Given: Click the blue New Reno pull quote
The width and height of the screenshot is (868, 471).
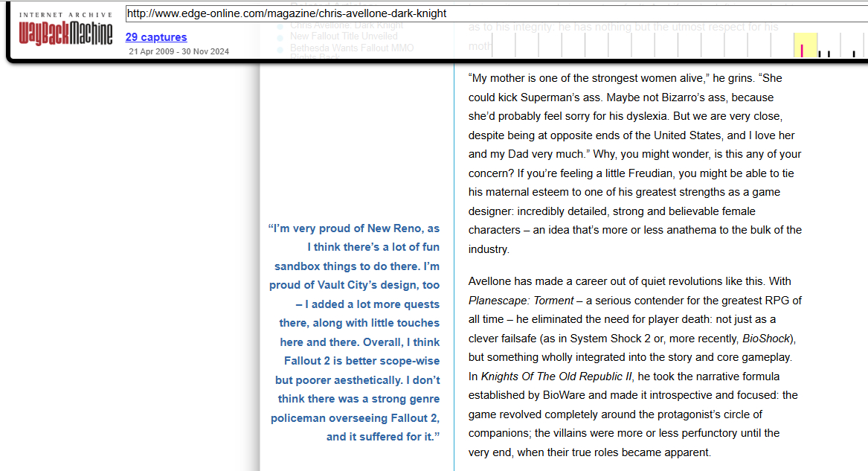Looking at the screenshot, I should [x=355, y=333].
